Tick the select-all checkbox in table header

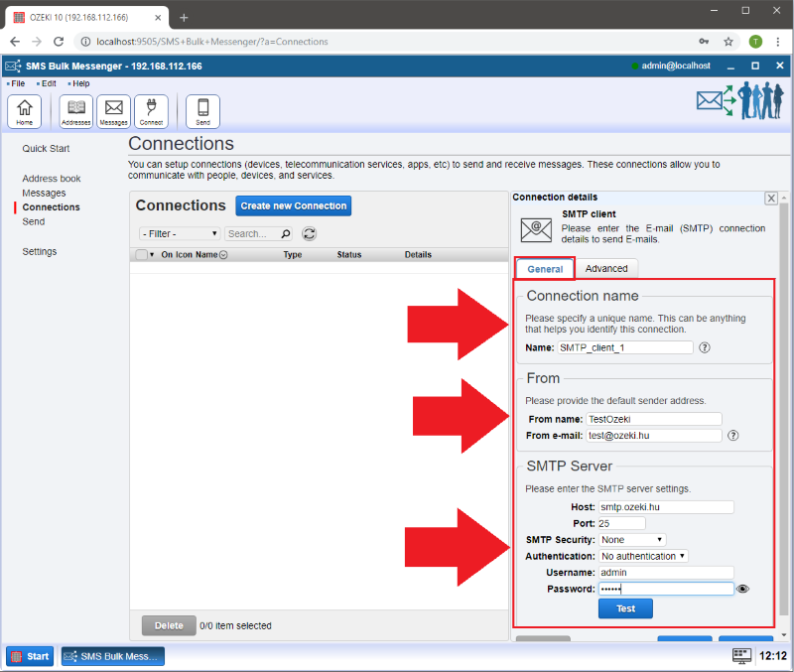(140, 255)
